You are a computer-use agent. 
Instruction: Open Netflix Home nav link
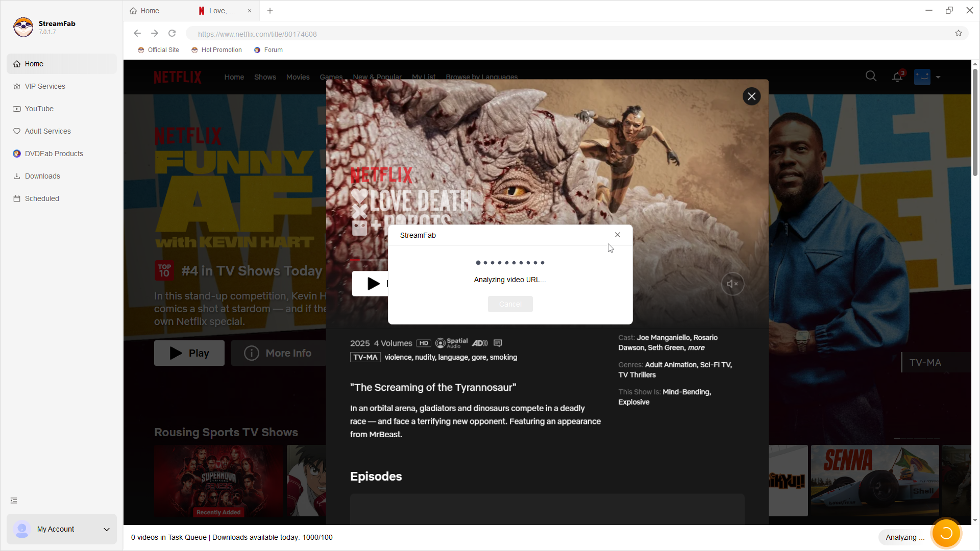pos(234,77)
